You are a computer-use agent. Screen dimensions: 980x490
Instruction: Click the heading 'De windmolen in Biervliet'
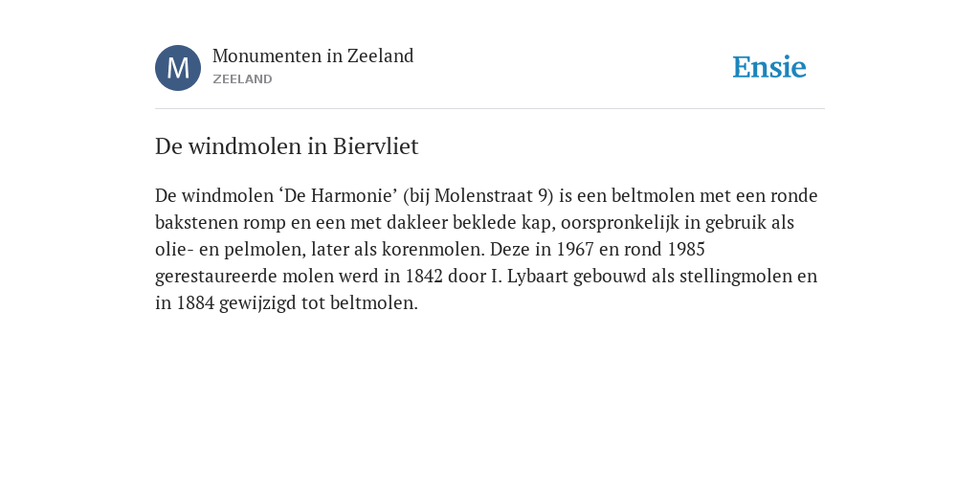(287, 146)
